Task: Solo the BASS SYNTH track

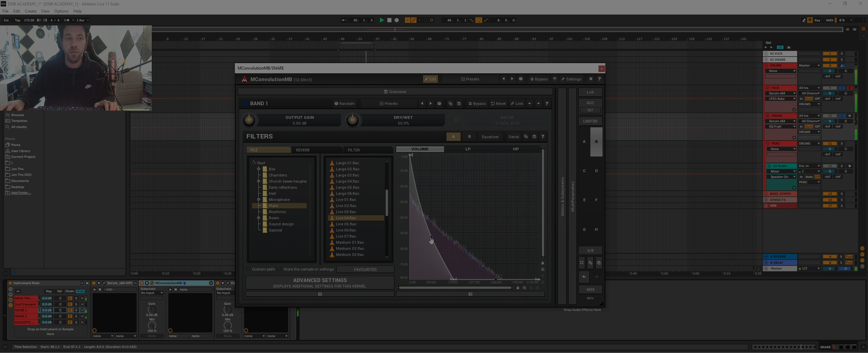Action: point(842,194)
